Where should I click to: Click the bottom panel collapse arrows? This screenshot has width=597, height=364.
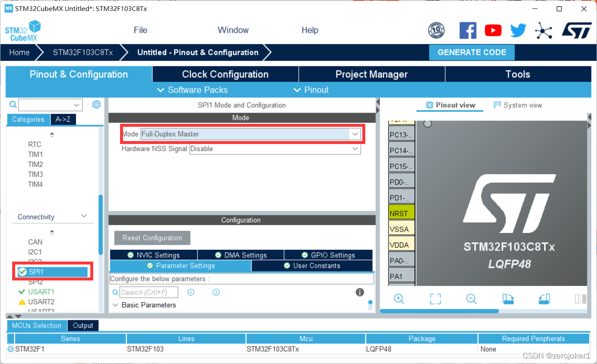click(x=13, y=316)
